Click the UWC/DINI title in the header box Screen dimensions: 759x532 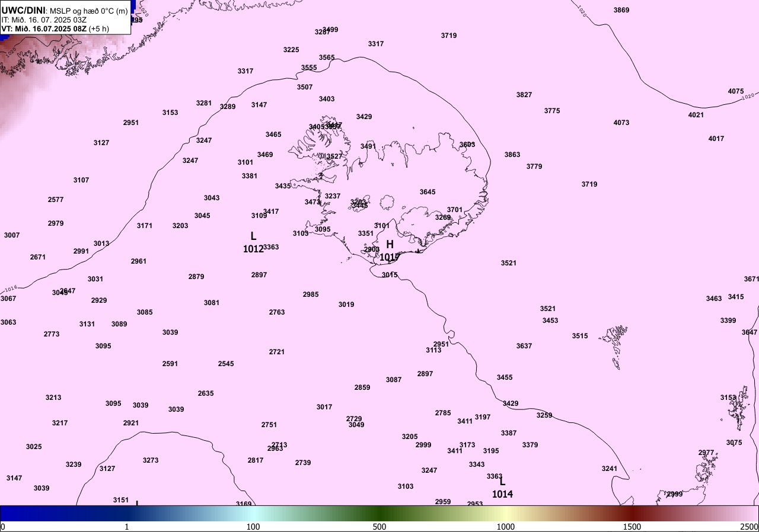coord(23,10)
